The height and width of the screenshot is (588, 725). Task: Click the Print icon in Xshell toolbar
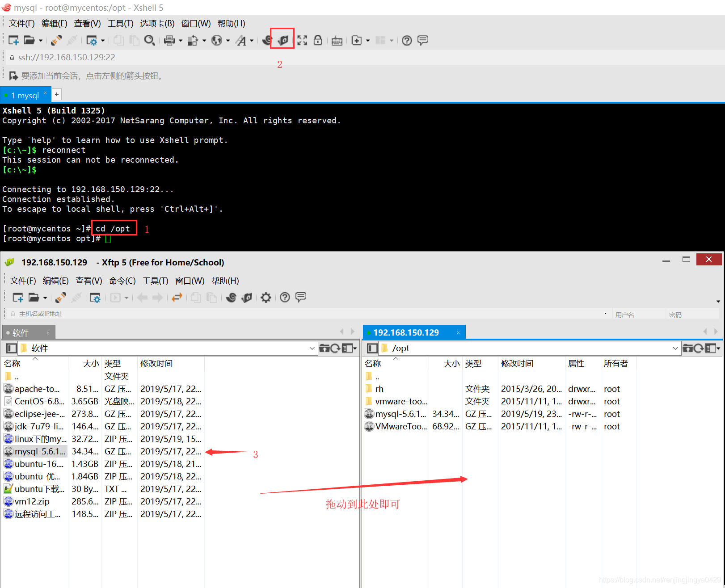(169, 40)
